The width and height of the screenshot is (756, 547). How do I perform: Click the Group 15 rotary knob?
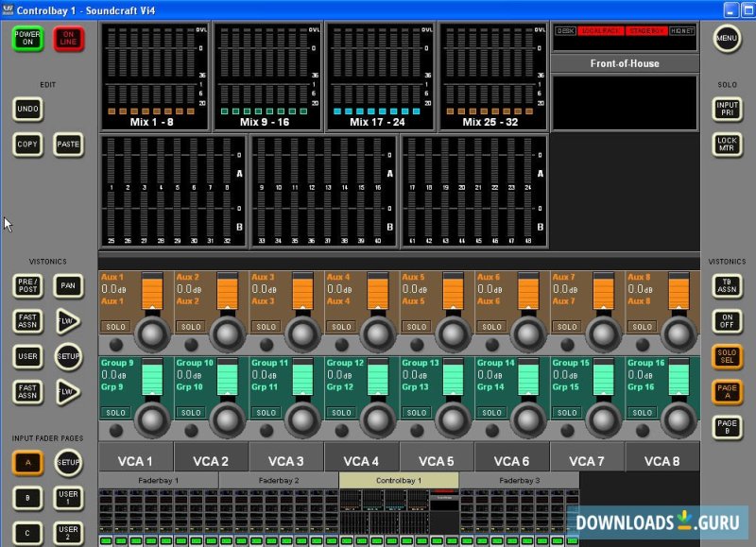(x=603, y=419)
